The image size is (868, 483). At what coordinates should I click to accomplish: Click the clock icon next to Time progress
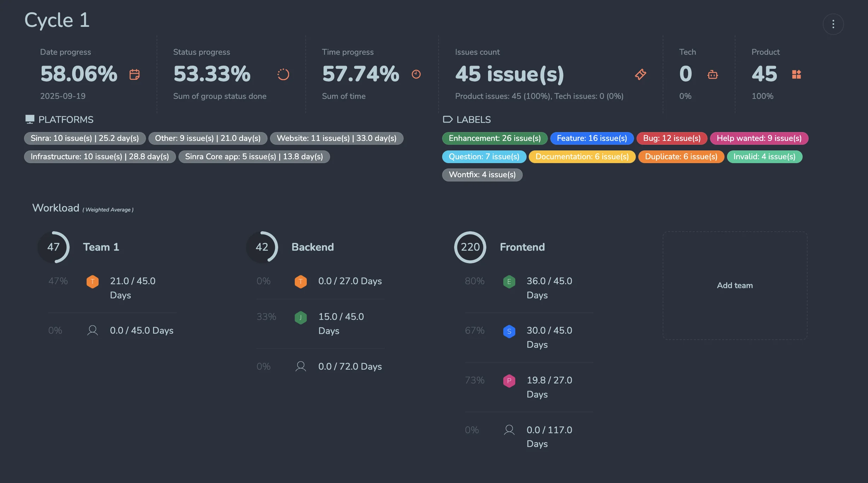[416, 74]
